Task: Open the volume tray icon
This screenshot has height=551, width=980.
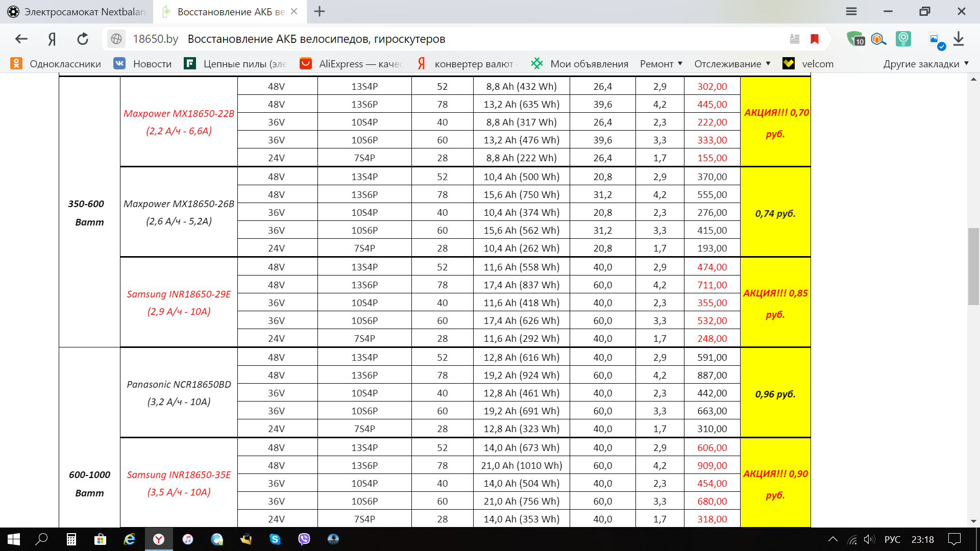Action: click(x=870, y=539)
